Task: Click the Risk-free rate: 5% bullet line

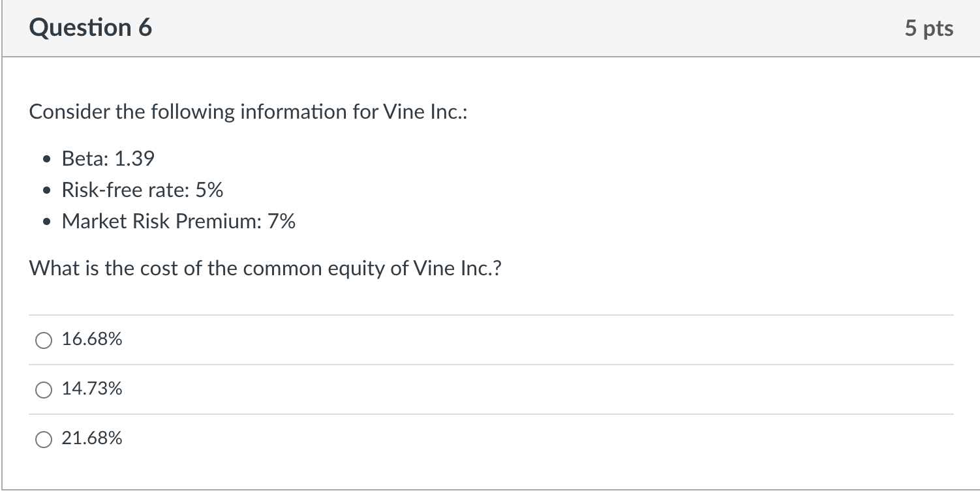Action: [x=142, y=190]
